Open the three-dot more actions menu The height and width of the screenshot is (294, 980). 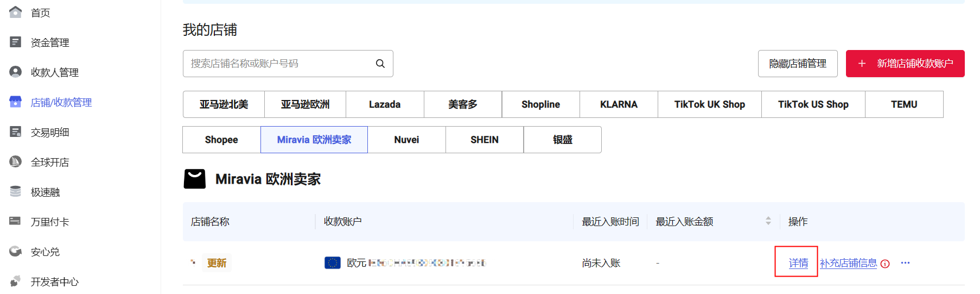pos(905,263)
